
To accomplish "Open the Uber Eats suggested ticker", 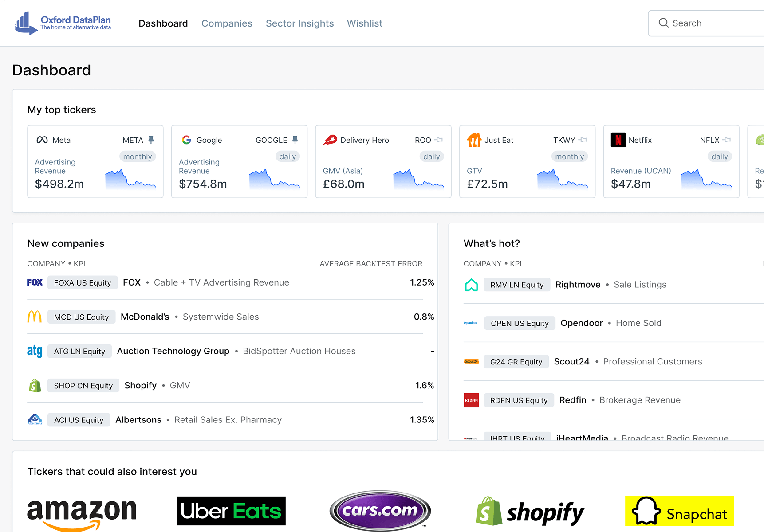I will pos(231,511).
